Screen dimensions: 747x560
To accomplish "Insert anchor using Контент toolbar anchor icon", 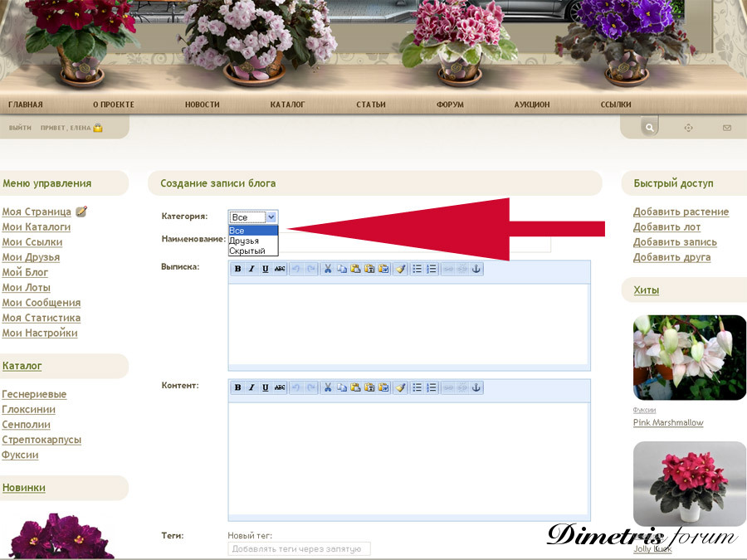I will [x=476, y=387].
